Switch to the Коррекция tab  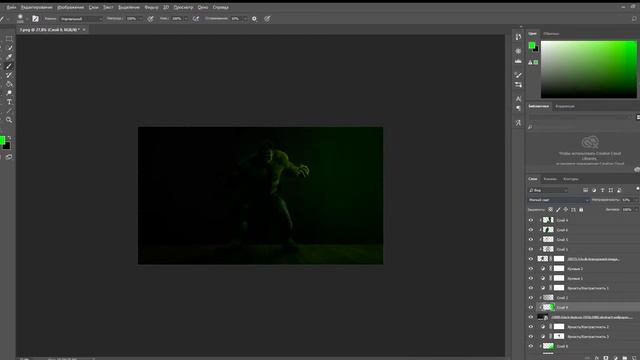click(x=565, y=106)
